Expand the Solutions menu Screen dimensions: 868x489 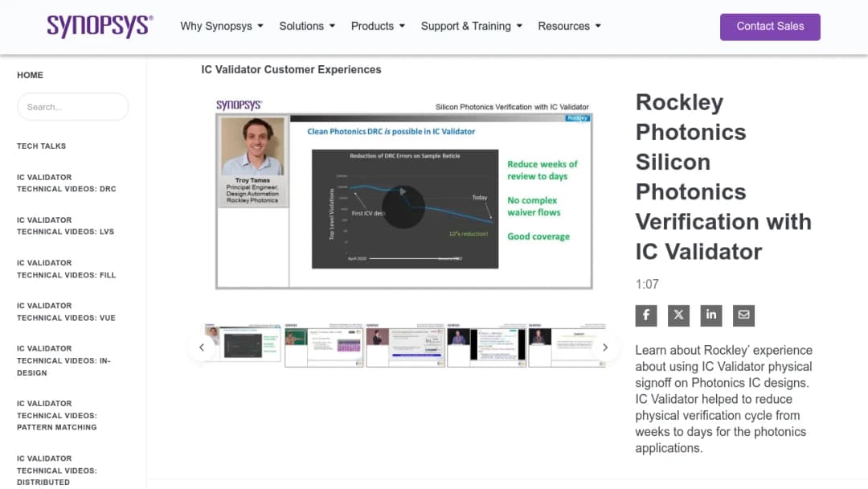tap(307, 26)
